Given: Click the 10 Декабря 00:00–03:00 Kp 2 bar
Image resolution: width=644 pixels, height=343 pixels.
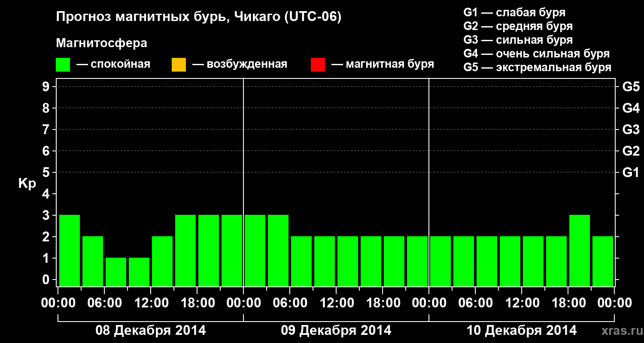Looking at the screenshot, I should (440, 261).
